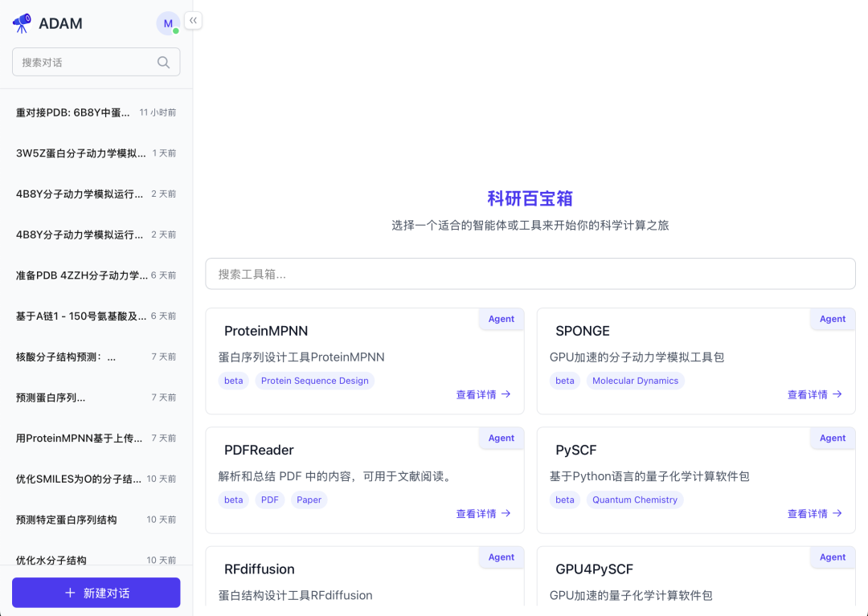
Task: Click the 新建对话 button
Action: (96, 593)
